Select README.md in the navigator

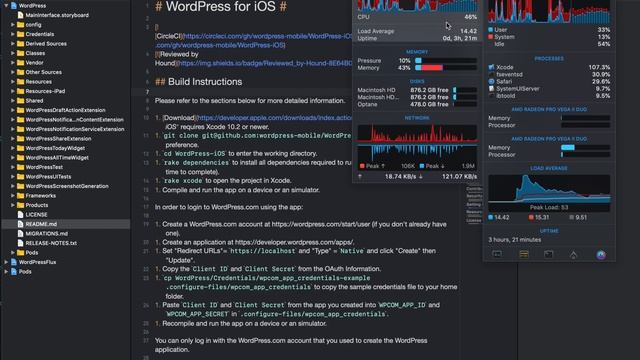pyautogui.click(x=65, y=224)
